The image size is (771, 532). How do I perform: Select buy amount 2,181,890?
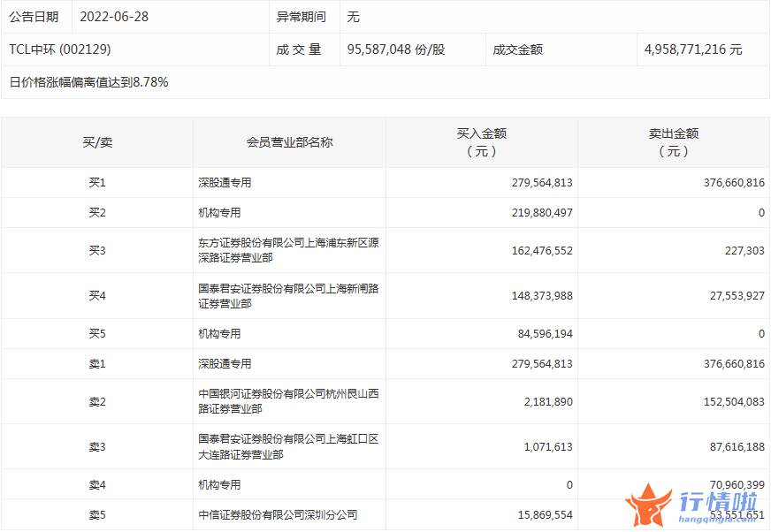click(548, 402)
